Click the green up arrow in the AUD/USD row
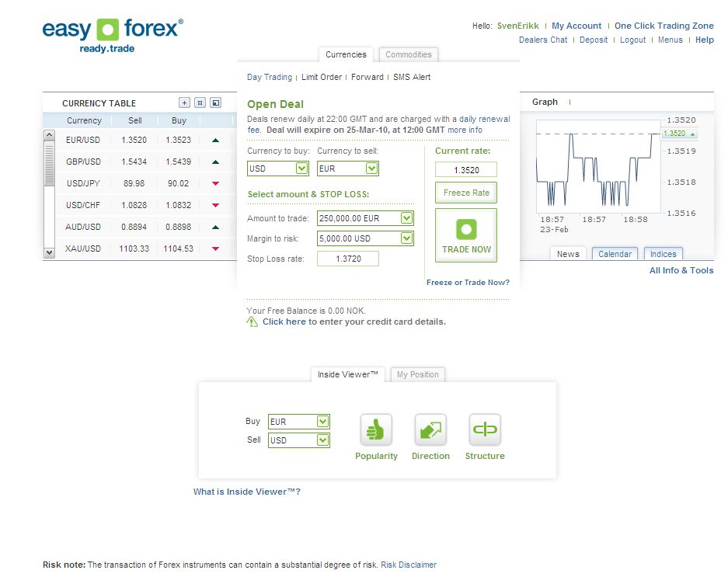Image resolution: width=728 pixels, height=584 pixels. click(215, 227)
